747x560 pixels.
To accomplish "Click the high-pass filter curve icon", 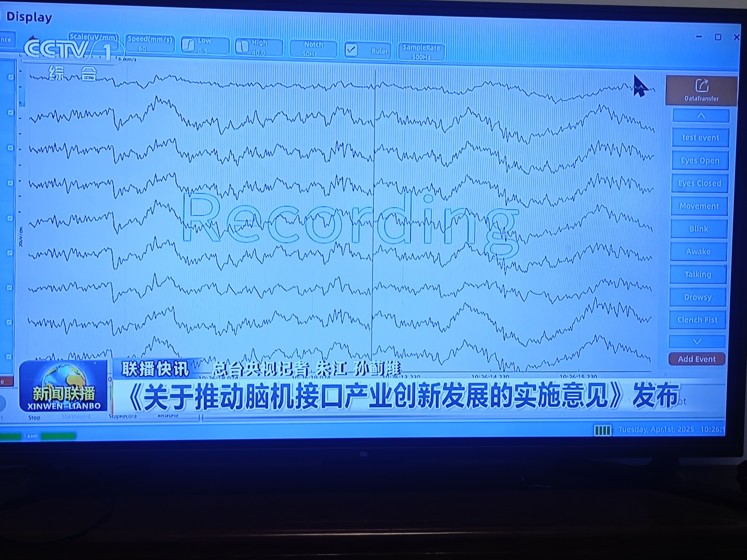I will point(242,47).
